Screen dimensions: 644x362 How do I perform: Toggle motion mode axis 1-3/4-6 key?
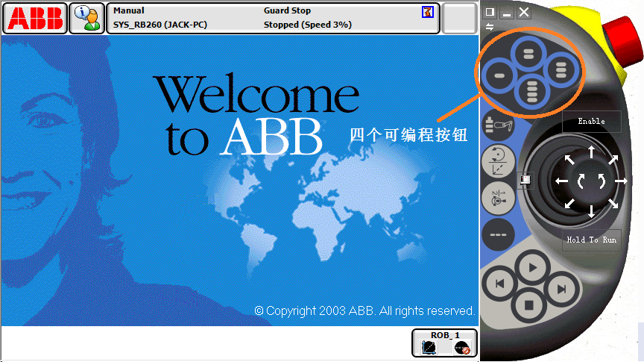click(498, 199)
